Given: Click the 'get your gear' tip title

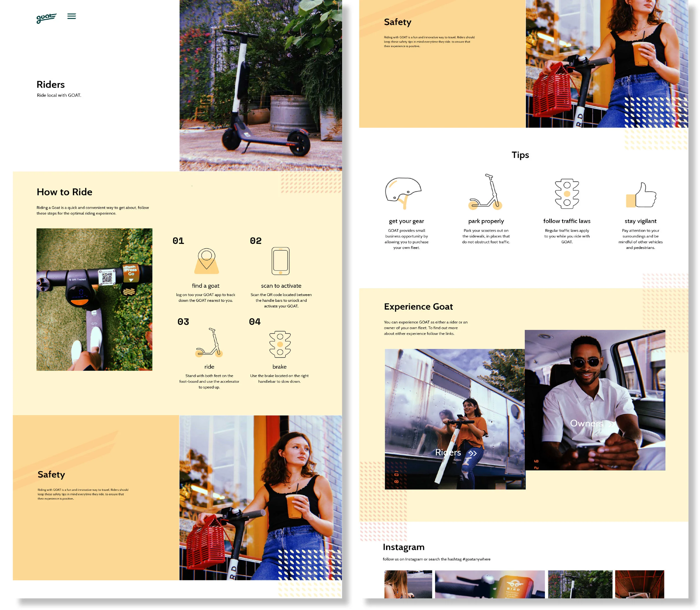Looking at the screenshot, I should click(x=406, y=221).
